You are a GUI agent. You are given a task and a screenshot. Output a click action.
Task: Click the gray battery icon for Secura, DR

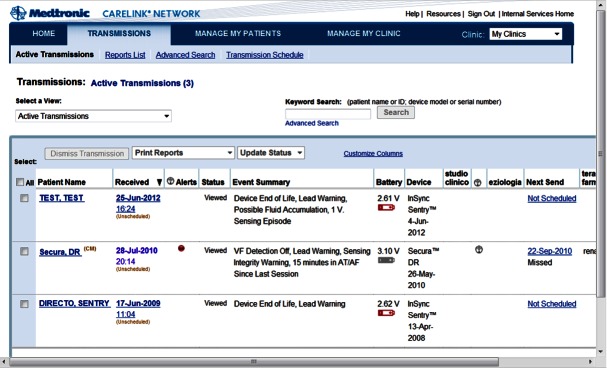click(386, 260)
